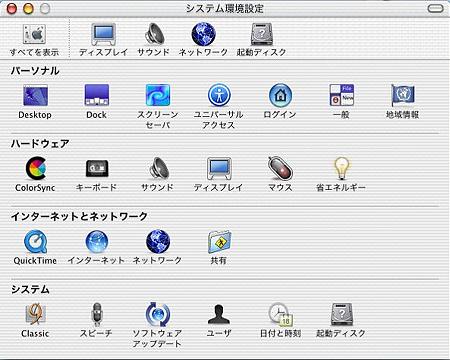Click the すべてを表示 (Show All) toolbar icon
Viewport: 450px width, 360px height.
tap(34, 34)
